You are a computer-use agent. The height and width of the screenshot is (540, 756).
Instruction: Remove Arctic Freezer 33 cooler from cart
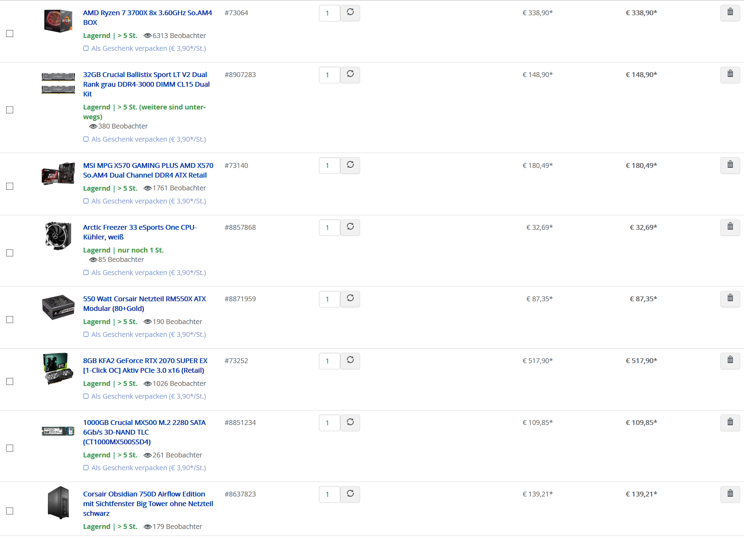(730, 227)
